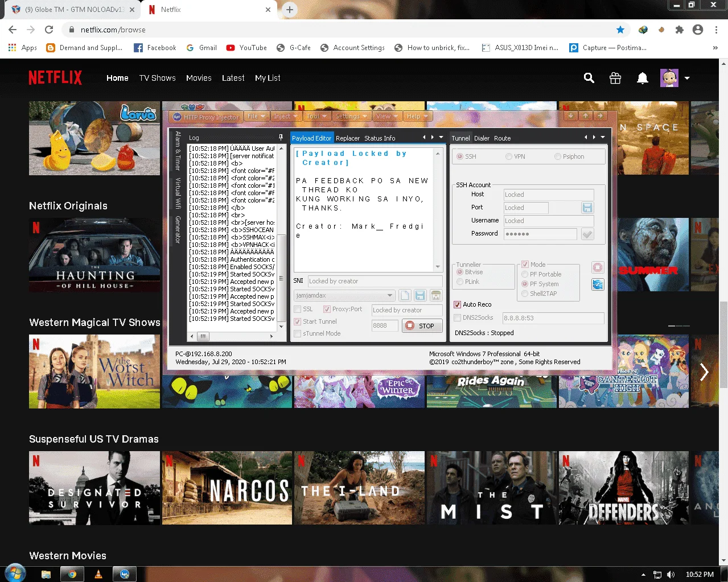Open File Explorer from the taskbar
This screenshot has height=582, width=728.
[46, 574]
